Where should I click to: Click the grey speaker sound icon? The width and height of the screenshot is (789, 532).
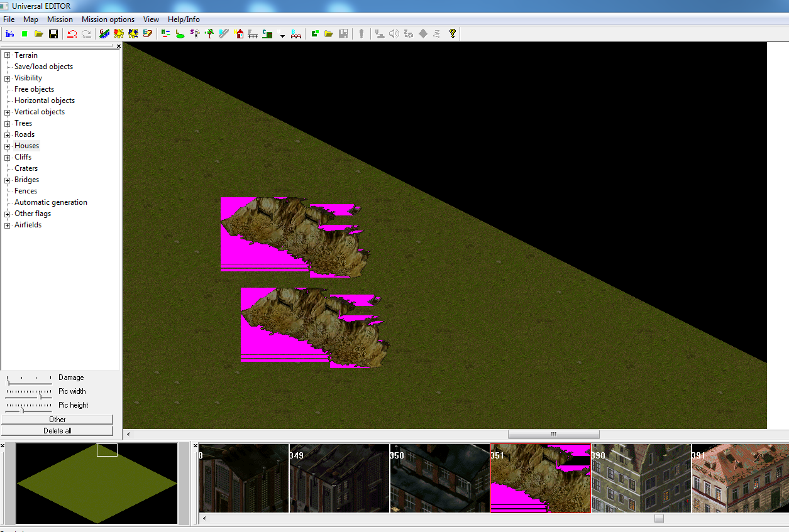pyautogui.click(x=394, y=34)
